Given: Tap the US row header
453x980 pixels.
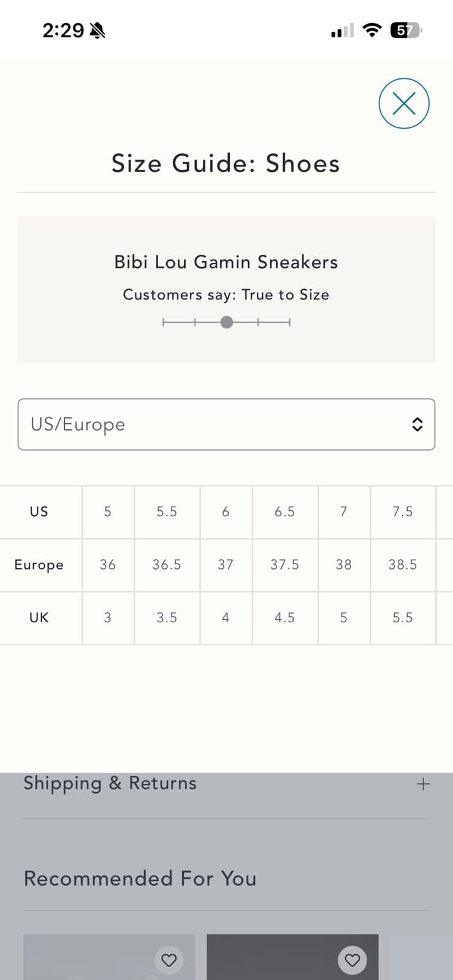Looking at the screenshot, I should pos(39,512).
